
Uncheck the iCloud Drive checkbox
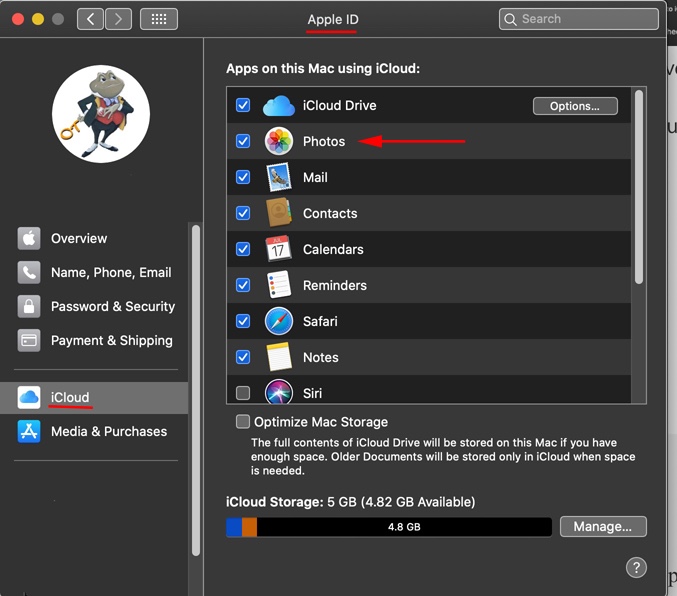pos(243,105)
